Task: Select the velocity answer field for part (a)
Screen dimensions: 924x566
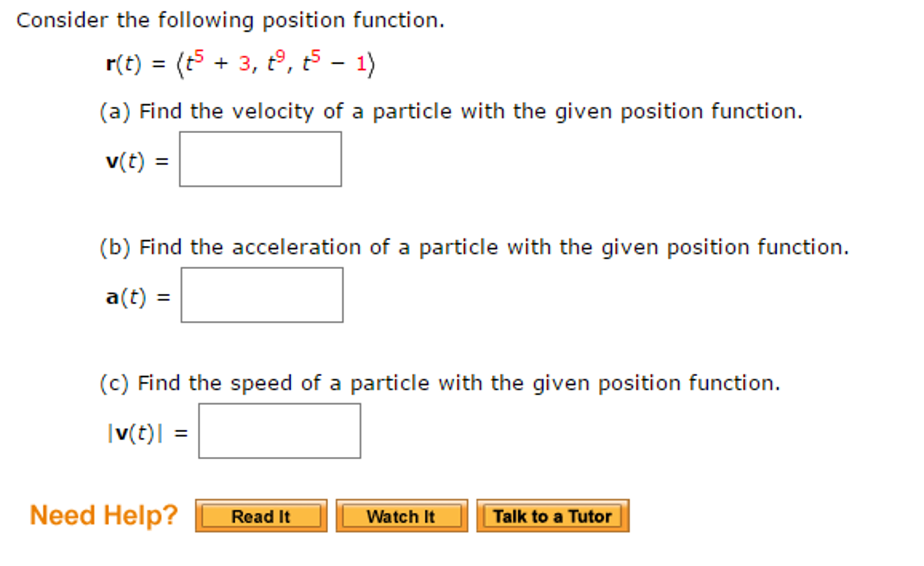Action: pos(260,159)
